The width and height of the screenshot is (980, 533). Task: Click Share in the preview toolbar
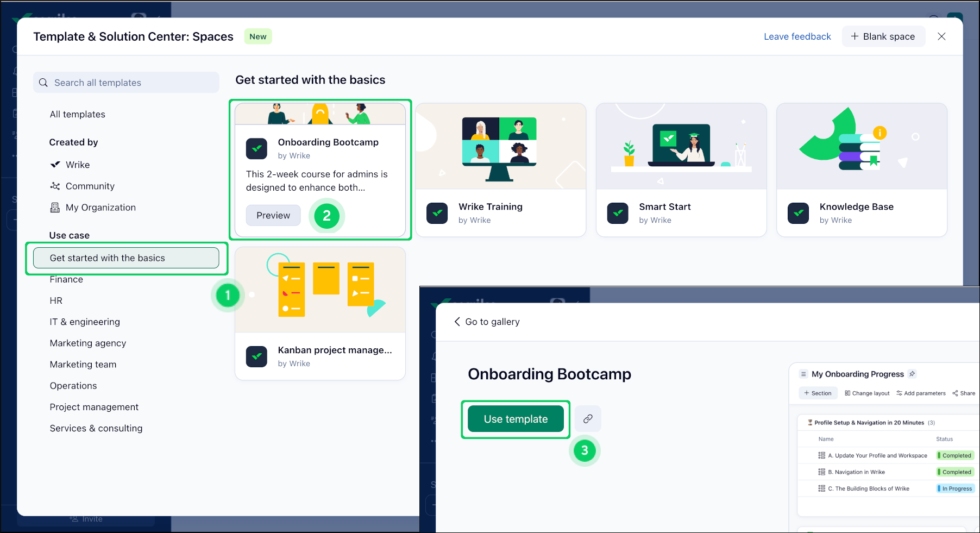[x=964, y=393]
